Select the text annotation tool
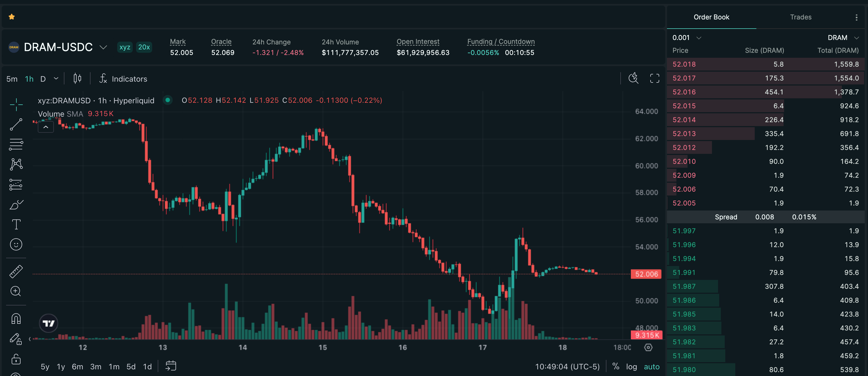The image size is (868, 376). pyautogui.click(x=16, y=224)
